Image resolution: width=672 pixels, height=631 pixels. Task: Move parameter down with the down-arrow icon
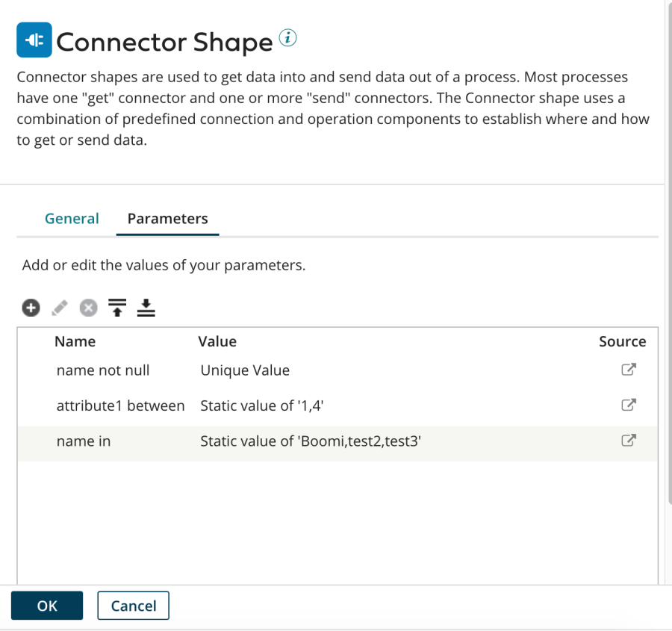[146, 307]
